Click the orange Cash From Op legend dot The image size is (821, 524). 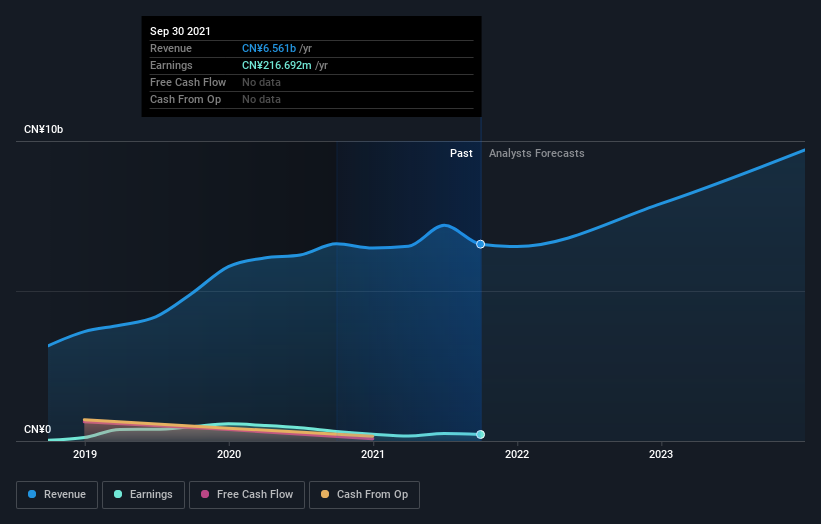pos(325,494)
